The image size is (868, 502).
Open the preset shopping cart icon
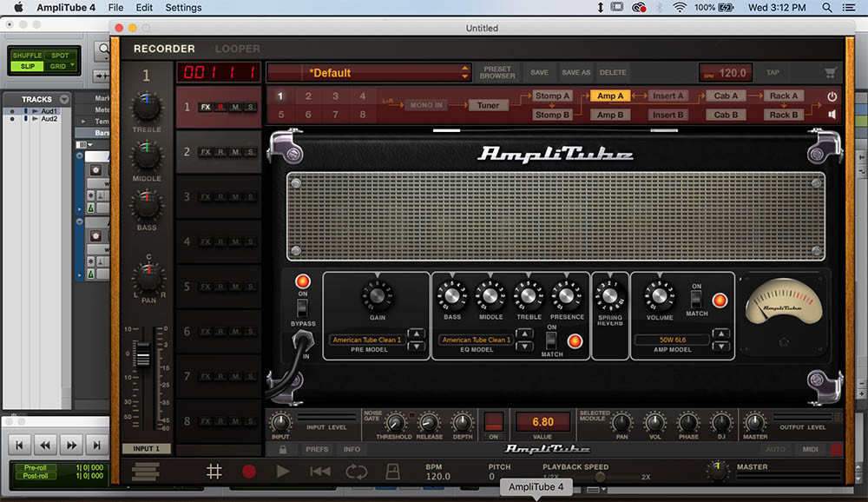[x=830, y=73]
